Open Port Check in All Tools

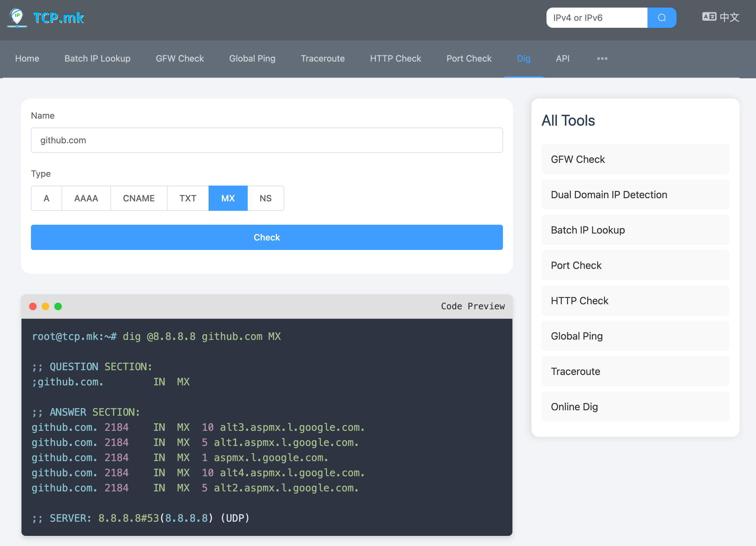(635, 265)
